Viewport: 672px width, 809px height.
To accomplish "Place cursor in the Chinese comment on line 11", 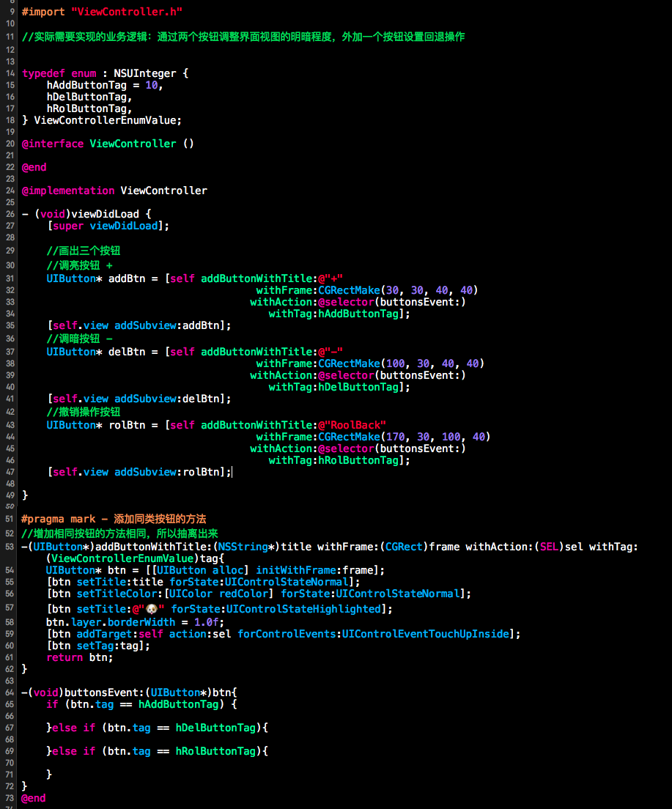I will pyautogui.click(x=243, y=37).
